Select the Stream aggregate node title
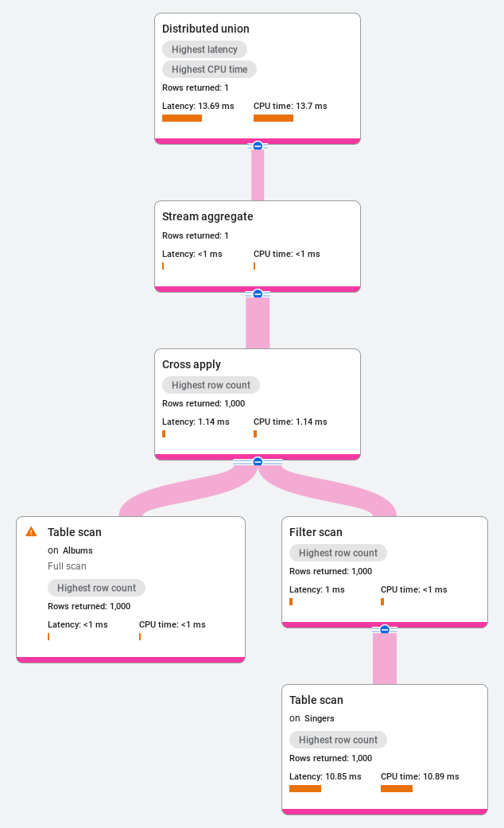Image resolution: width=504 pixels, height=828 pixels. [x=207, y=216]
